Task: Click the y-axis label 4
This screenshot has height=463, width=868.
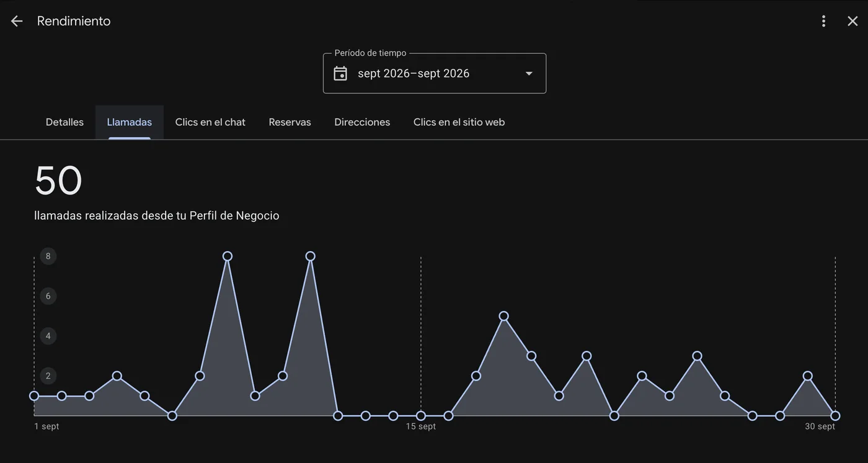Action: pos(48,336)
